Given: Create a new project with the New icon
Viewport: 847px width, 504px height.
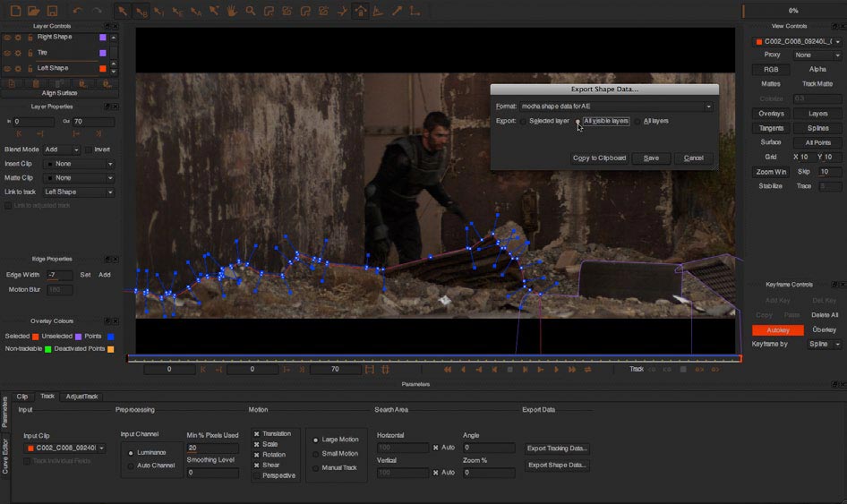Looking at the screenshot, I should 15,11.
